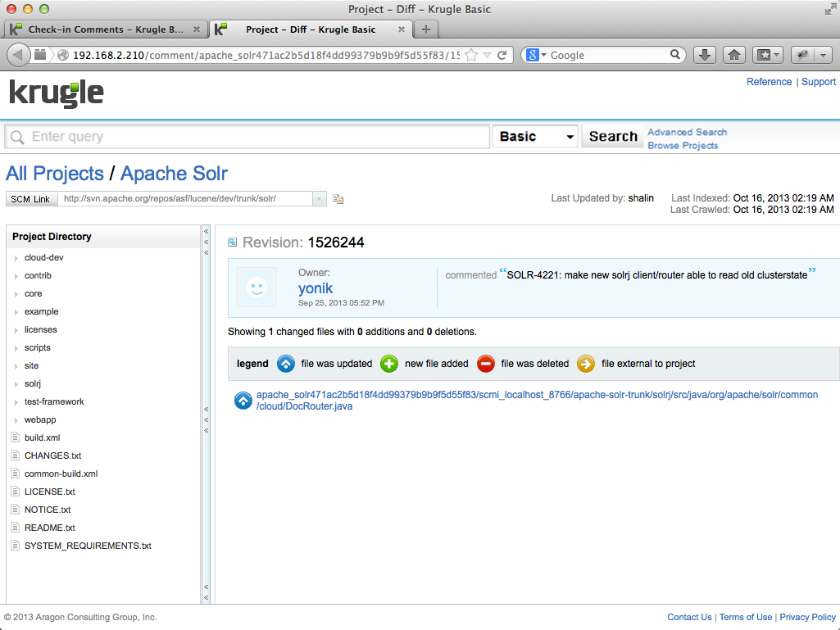
Task: Open the Contact Us footer link
Action: coord(689,617)
